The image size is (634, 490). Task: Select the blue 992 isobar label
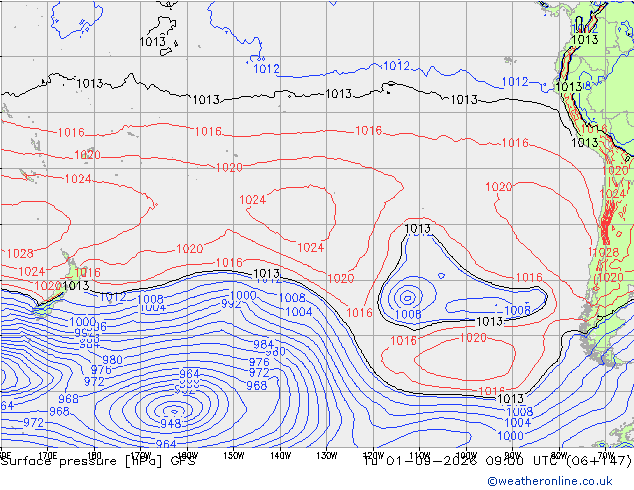click(231, 304)
